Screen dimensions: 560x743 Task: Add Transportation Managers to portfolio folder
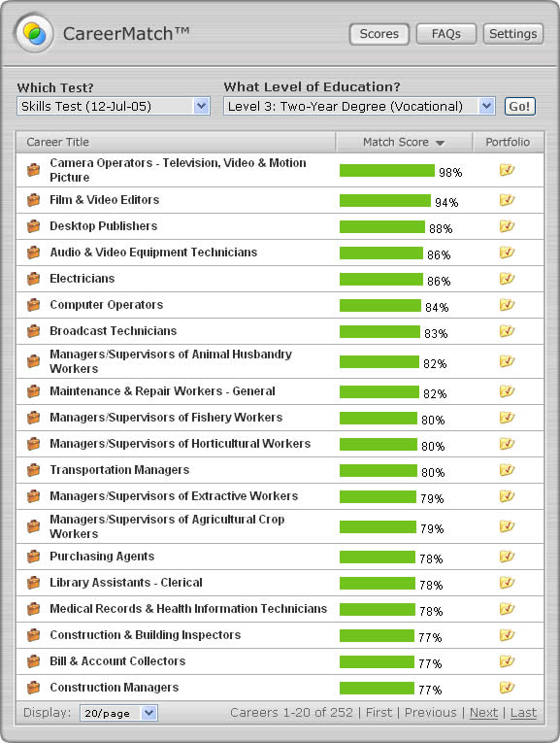[507, 470]
